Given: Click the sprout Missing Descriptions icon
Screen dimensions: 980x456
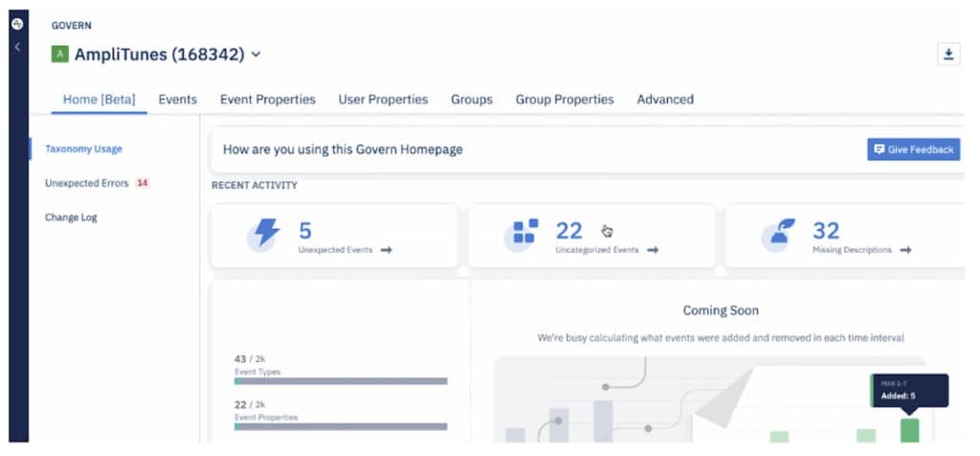Looking at the screenshot, I should click(x=778, y=235).
